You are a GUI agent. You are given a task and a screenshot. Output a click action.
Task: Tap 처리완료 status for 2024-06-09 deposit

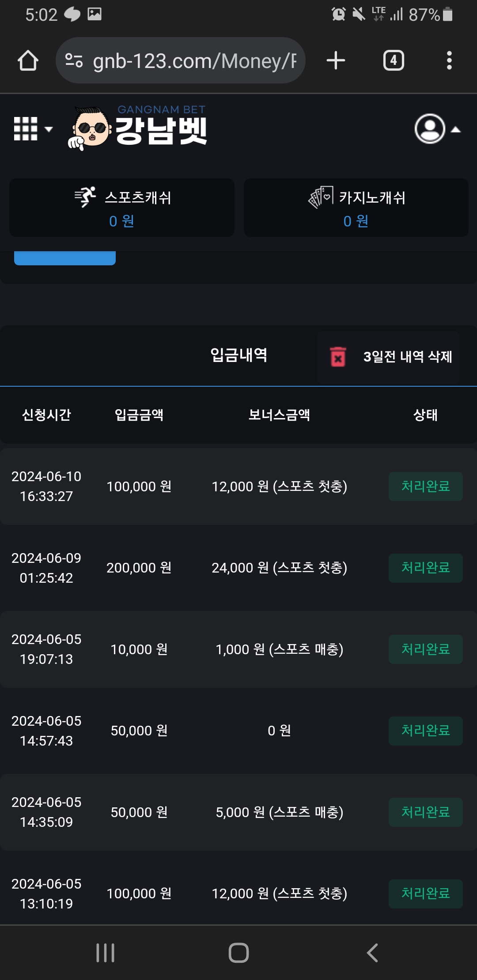point(425,568)
